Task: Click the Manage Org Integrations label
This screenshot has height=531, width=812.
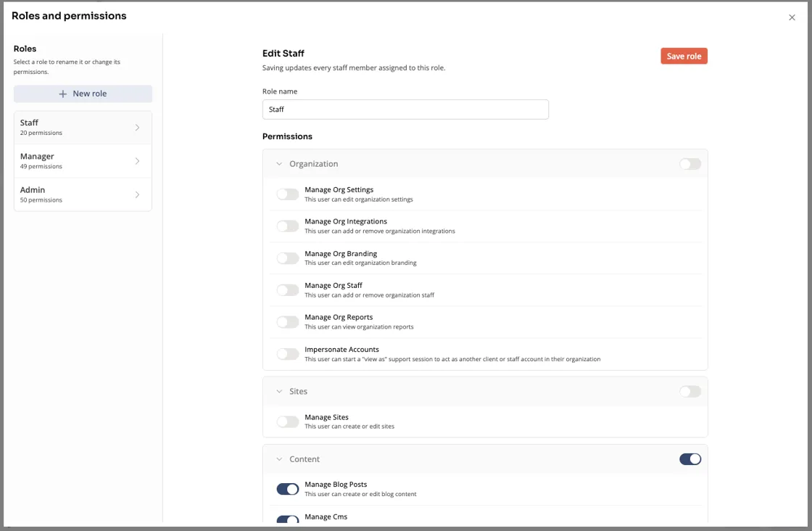Action: coord(345,221)
